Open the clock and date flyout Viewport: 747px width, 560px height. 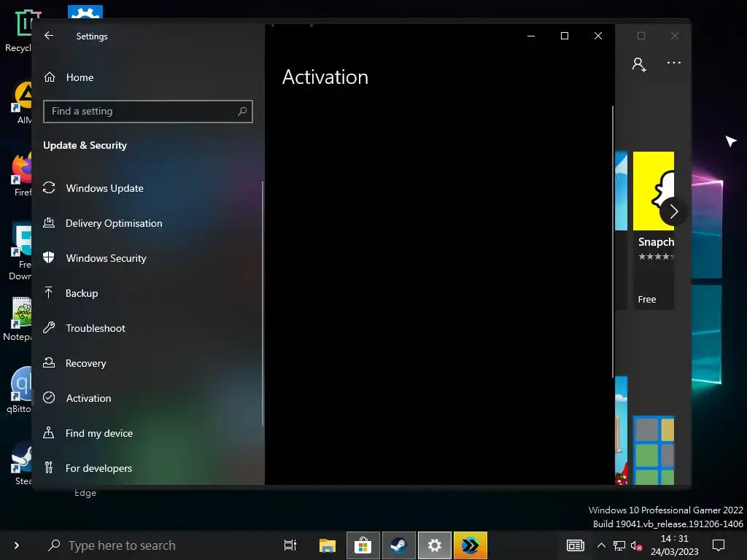click(x=674, y=545)
